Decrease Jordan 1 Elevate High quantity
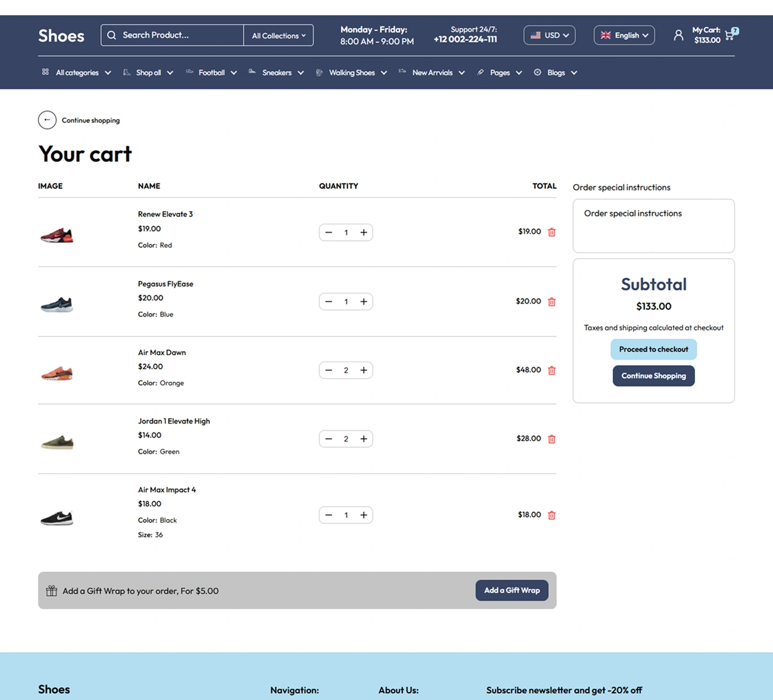773x700 pixels. point(328,439)
